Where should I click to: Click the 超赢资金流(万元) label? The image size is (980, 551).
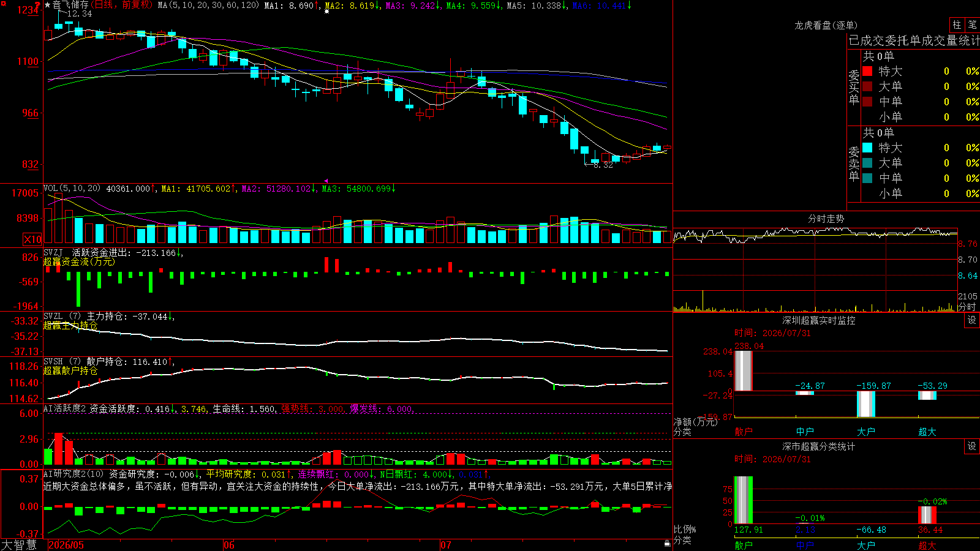(x=79, y=261)
